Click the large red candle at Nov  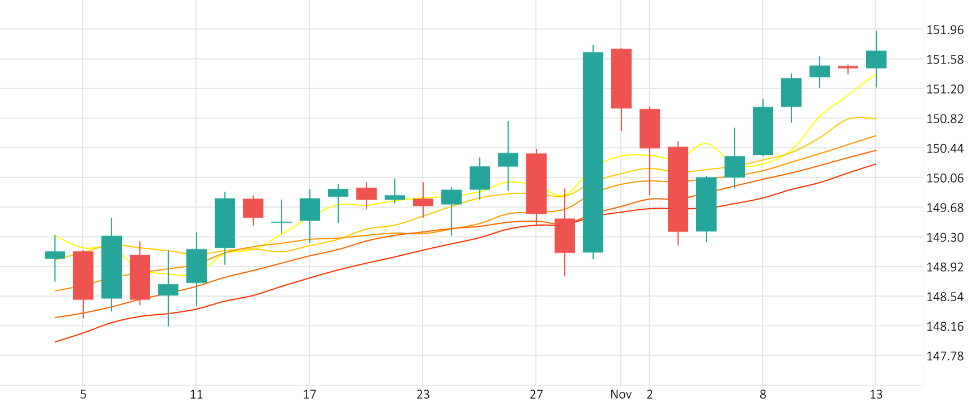click(x=621, y=78)
